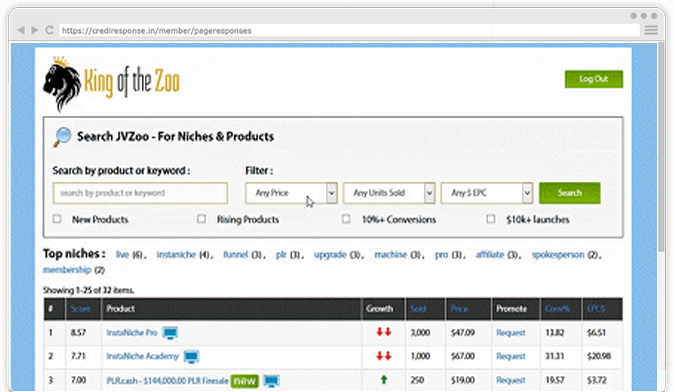Click the page vertical scrollbar thumb
This screenshot has width=674, height=392.
coord(661,148)
